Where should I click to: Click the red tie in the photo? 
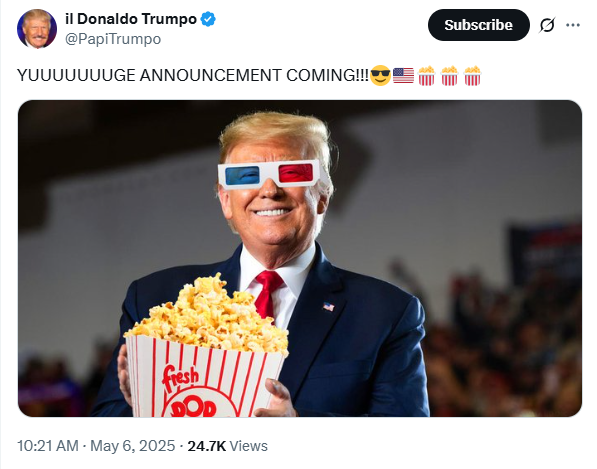(267, 294)
